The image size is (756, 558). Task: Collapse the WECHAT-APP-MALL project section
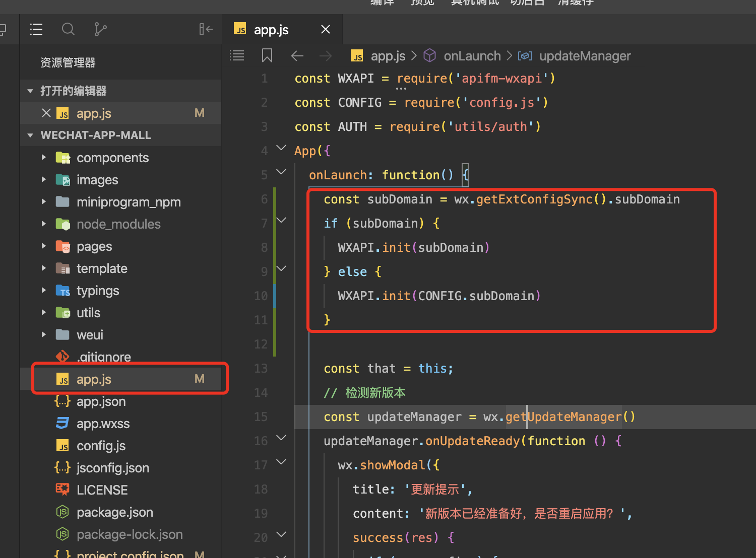[x=30, y=135]
